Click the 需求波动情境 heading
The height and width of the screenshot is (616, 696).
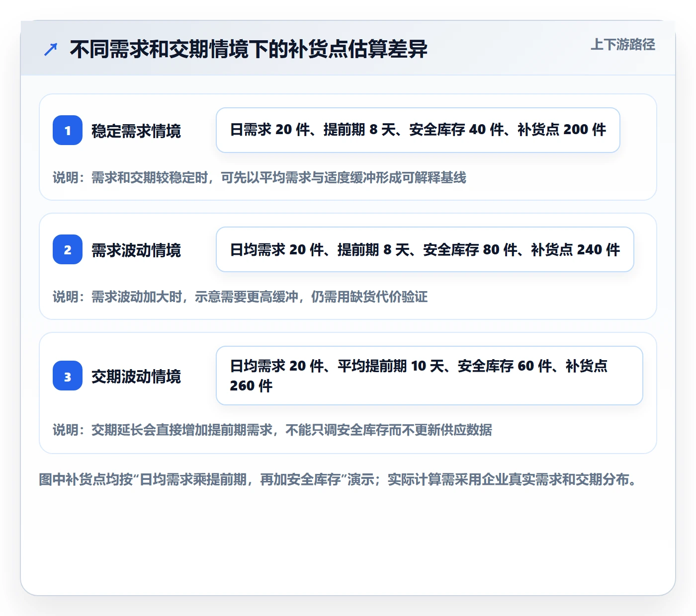click(x=136, y=250)
